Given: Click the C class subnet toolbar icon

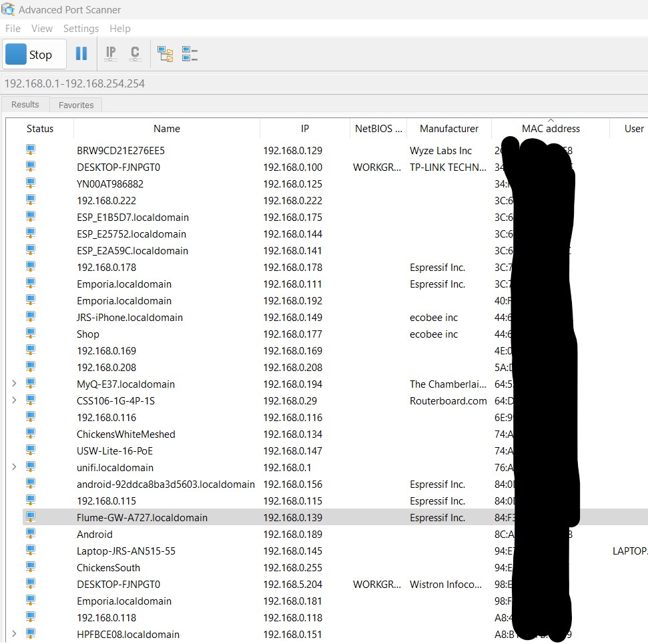Looking at the screenshot, I should 135,54.
